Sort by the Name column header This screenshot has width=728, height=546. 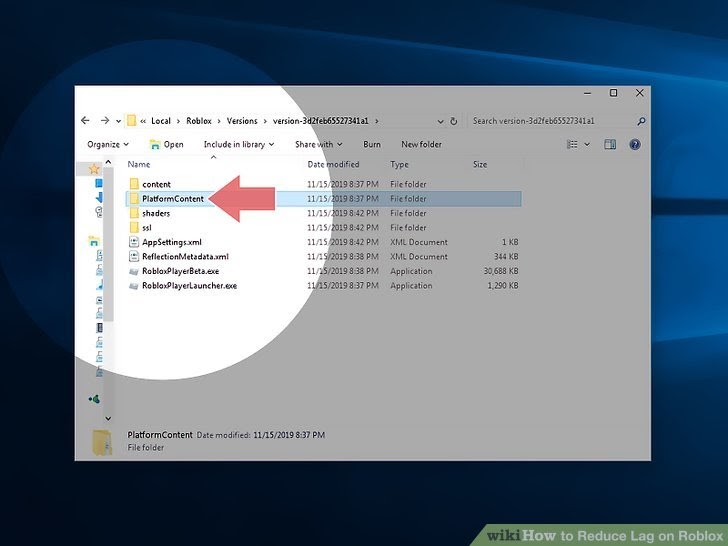point(139,164)
